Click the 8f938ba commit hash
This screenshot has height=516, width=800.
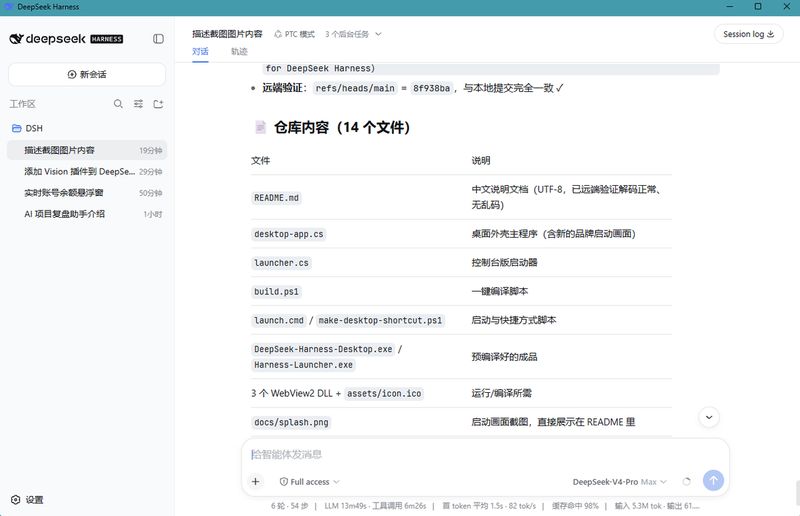431,88
